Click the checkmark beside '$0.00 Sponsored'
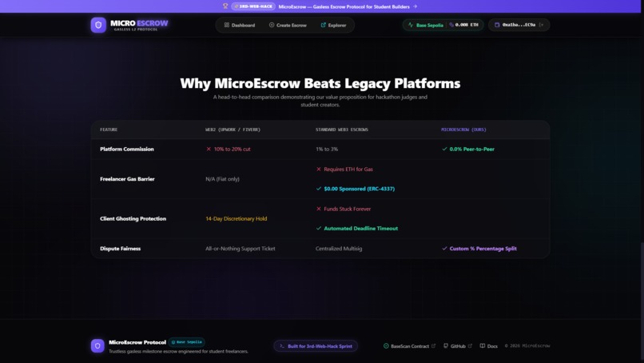 pos(319,189)
